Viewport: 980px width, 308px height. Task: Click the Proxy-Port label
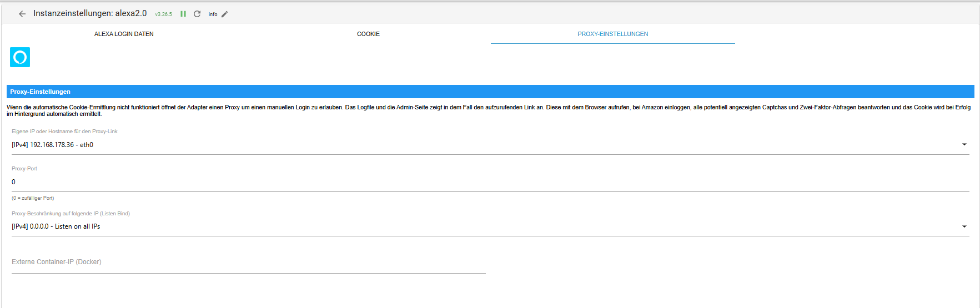tap(24, 169)
